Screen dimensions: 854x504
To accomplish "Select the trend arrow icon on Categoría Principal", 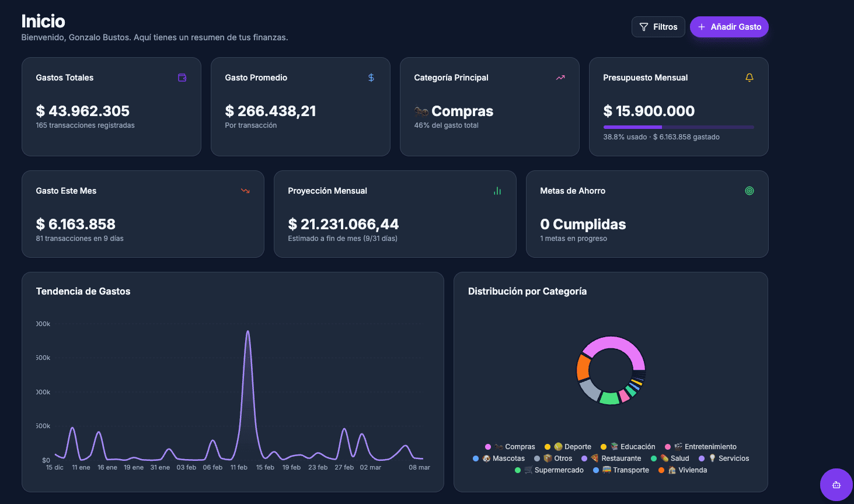I will pyautogui.click(x=560, y=77).
